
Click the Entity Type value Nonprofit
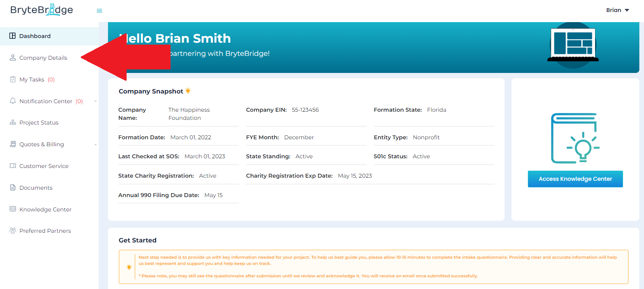(x=426, y=137)
